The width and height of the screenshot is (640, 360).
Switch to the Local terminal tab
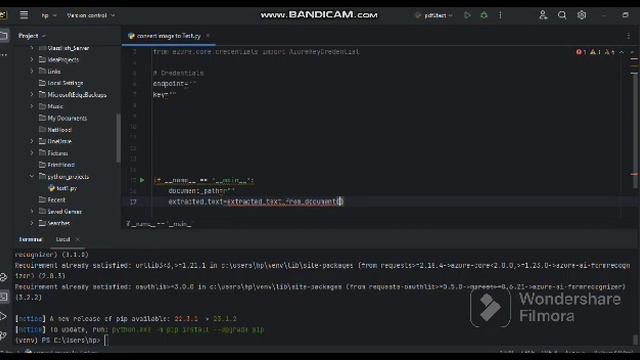pos(63,240)
